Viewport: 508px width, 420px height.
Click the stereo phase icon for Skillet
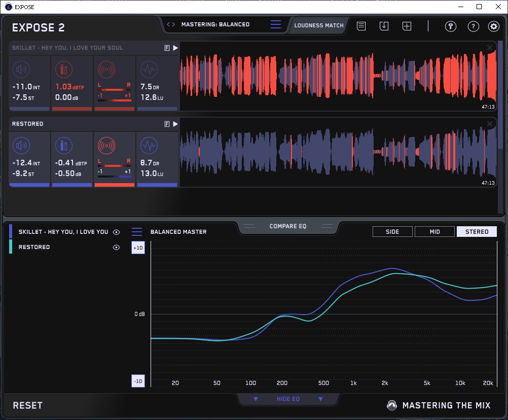tap(106, 69)
